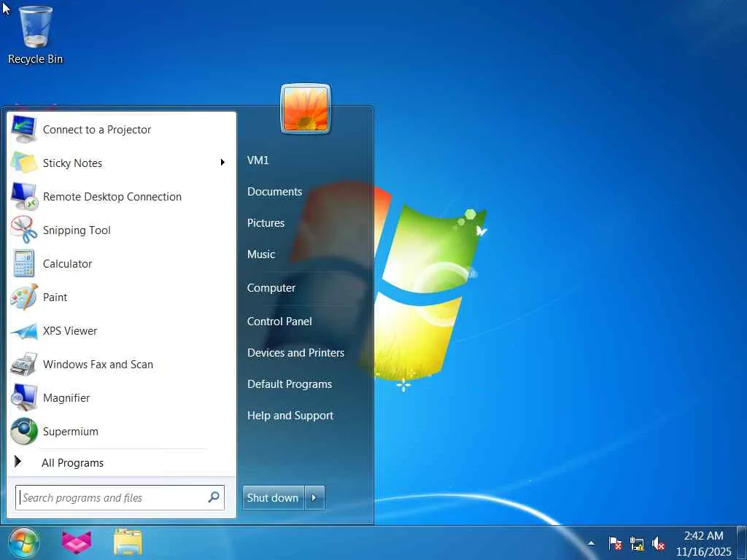
Task: Open the network tray icon
Action: 637,543
